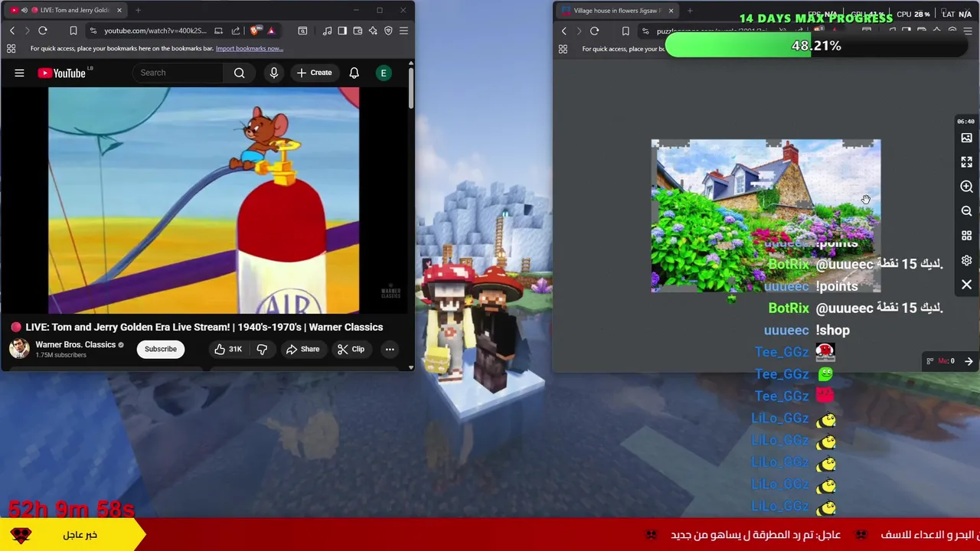Mute the YouTube tab audio icon
This screenshot has width=980, height=551.
click(24, 10)
